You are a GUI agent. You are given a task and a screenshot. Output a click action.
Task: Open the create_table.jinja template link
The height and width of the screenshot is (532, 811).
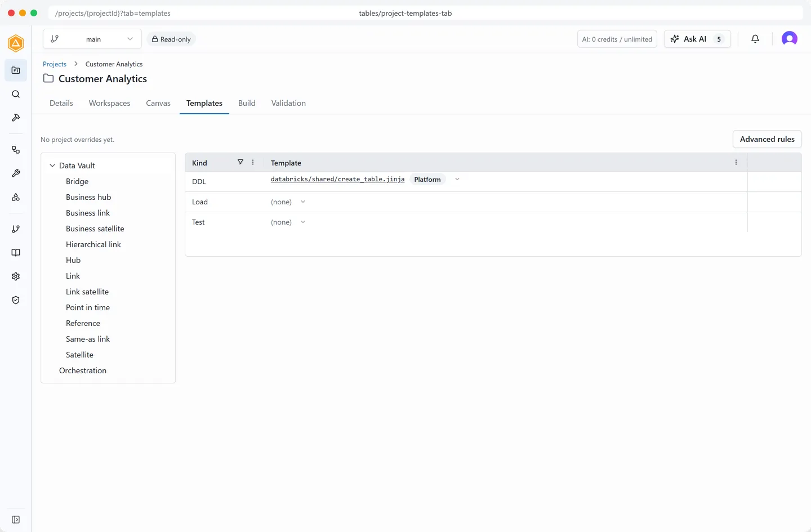click(337, 179)
